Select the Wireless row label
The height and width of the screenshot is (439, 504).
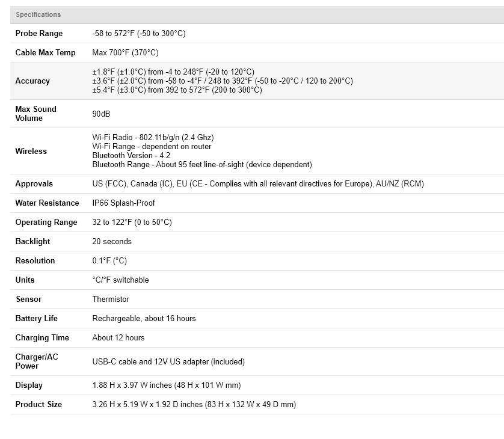click(x=31, y=152)
